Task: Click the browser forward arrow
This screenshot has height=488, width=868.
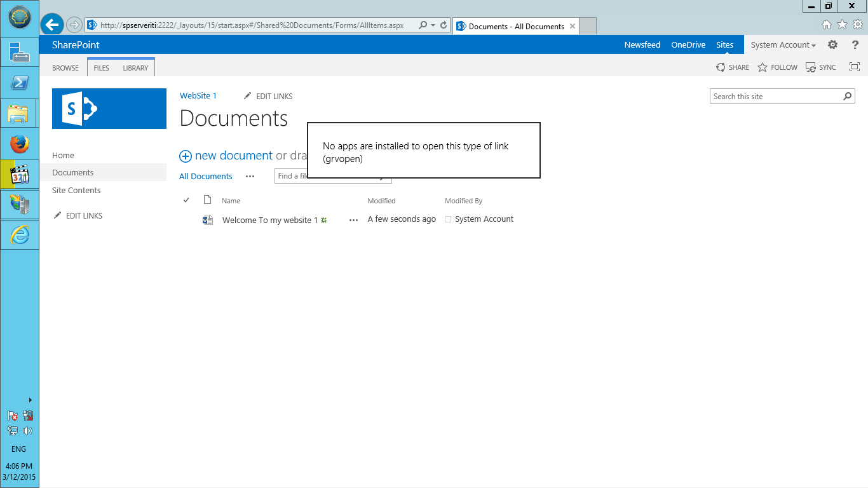Action: point(74,25)
